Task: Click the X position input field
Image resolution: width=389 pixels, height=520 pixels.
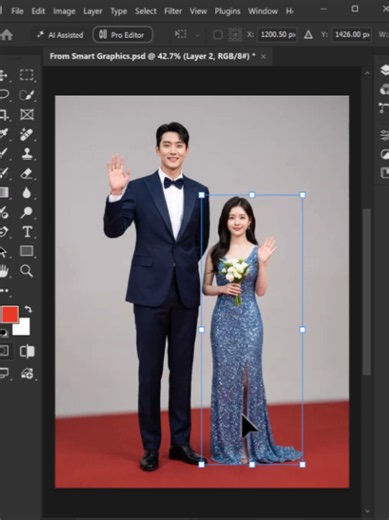Action: (x=277, y=34)
